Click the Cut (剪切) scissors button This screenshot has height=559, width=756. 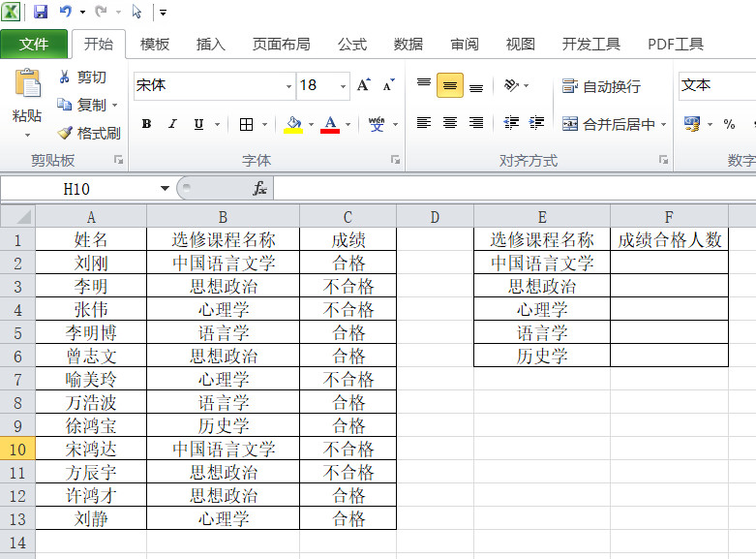point(81,77)
